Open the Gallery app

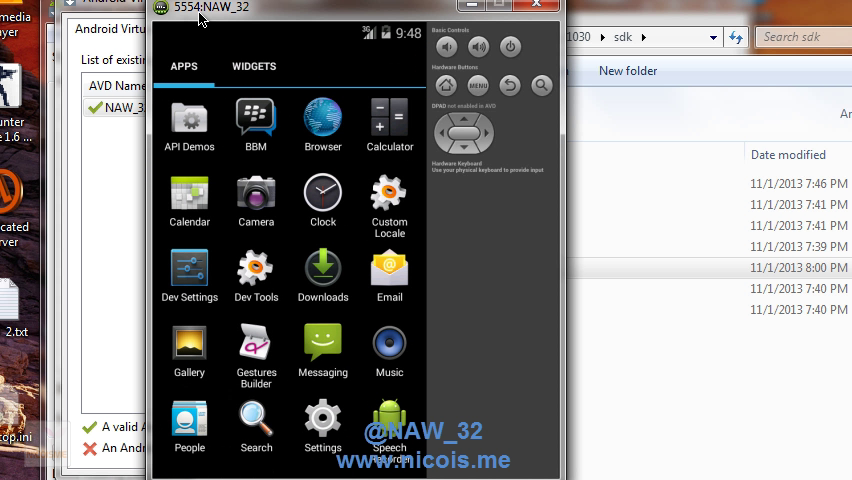pyautogui.click(x=189, y=351)
